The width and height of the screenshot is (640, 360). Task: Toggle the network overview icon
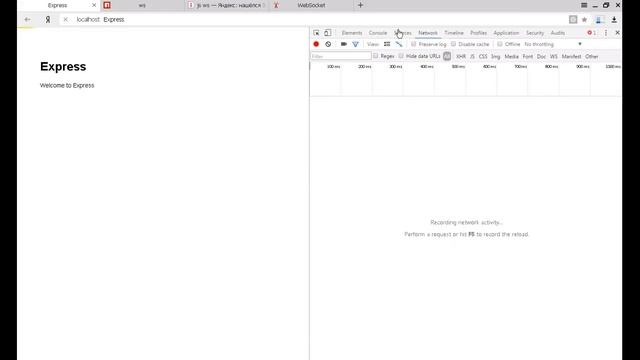(399, 44)
